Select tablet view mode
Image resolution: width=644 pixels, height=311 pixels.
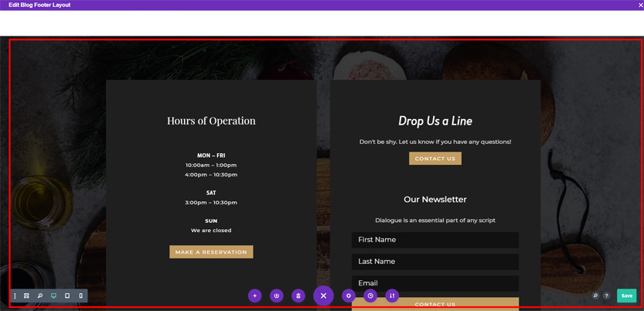point(67,296)
